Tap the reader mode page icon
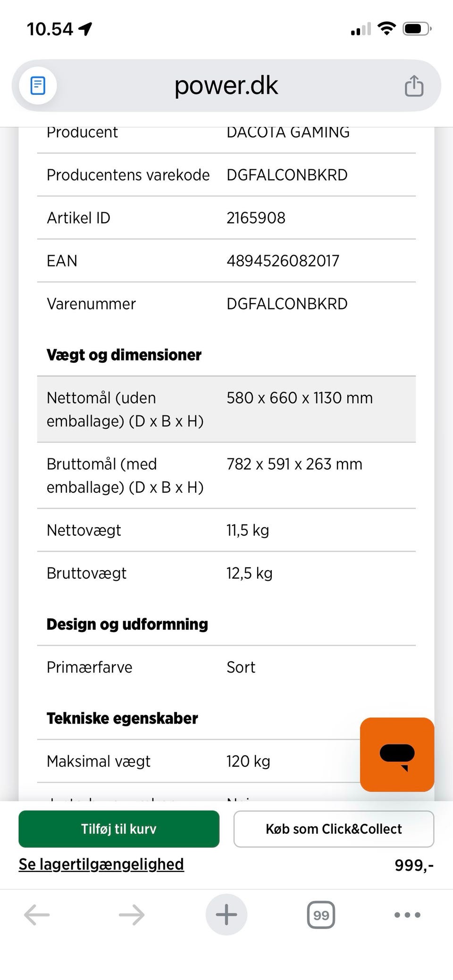 (38, 86)
